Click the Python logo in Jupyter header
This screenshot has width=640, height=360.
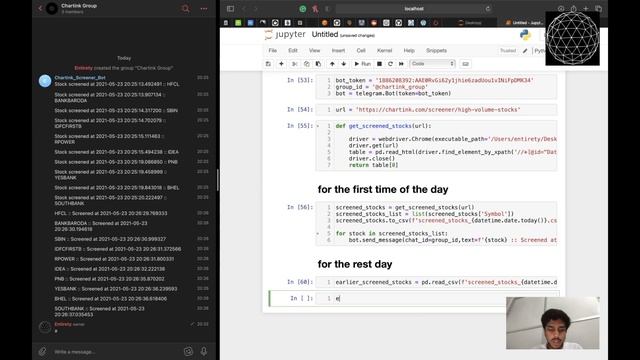click(525, 35)
